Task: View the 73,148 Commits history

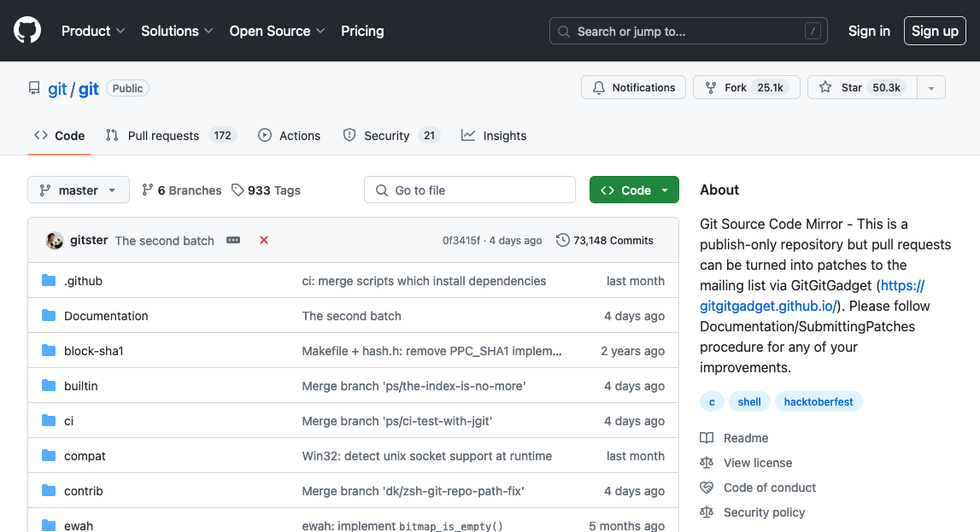Action: [604, 241]
